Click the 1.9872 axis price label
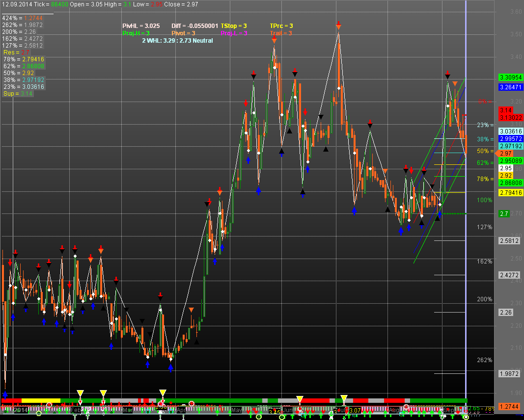The height and width of the screenshot is (420, 524). coord(507,374)
